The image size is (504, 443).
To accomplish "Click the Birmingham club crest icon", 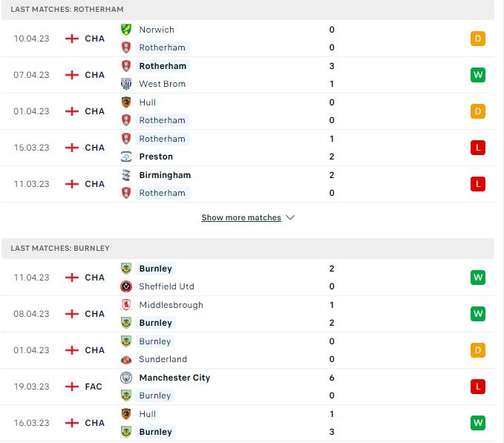I will pyautogui.click(x=126, y=175).
